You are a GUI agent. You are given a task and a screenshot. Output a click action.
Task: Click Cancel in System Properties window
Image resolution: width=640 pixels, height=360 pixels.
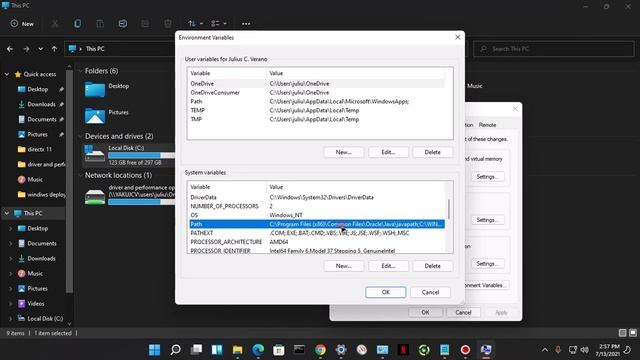tap(463, 313)
